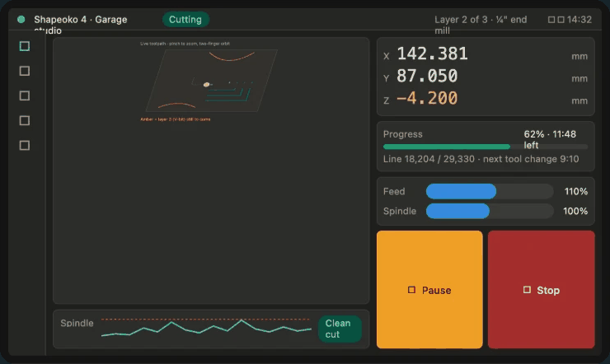The height and width of the screenshot is (364, 610).
Task: Select the highlighted teal sidebar icon
Action: [25, 46]
